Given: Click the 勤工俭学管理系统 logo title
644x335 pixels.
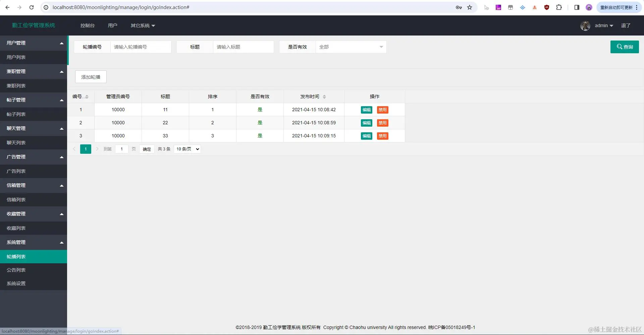Looking at the screenshot, I should pos(34,25).
